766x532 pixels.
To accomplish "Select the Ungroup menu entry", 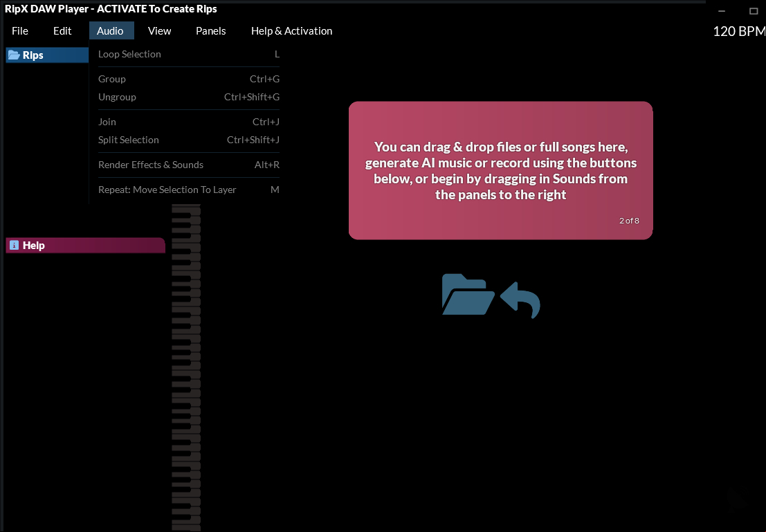I will pos(189,97).
